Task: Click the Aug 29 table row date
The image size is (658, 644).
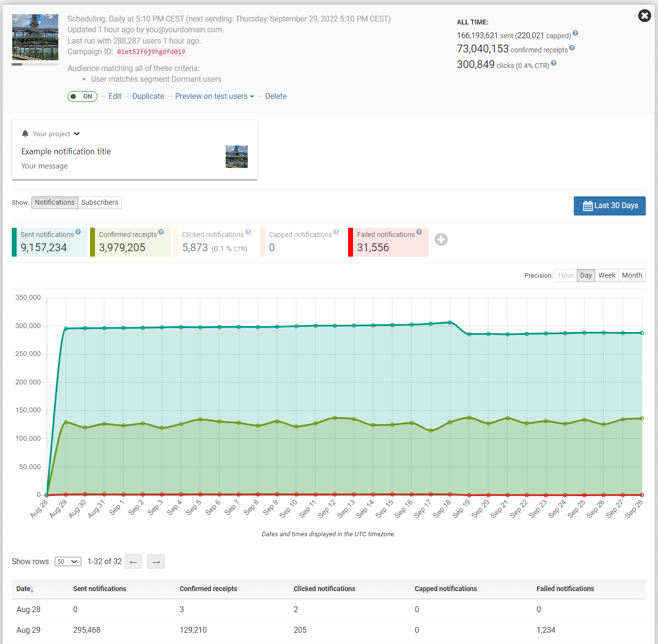Action: pos(28,630)
